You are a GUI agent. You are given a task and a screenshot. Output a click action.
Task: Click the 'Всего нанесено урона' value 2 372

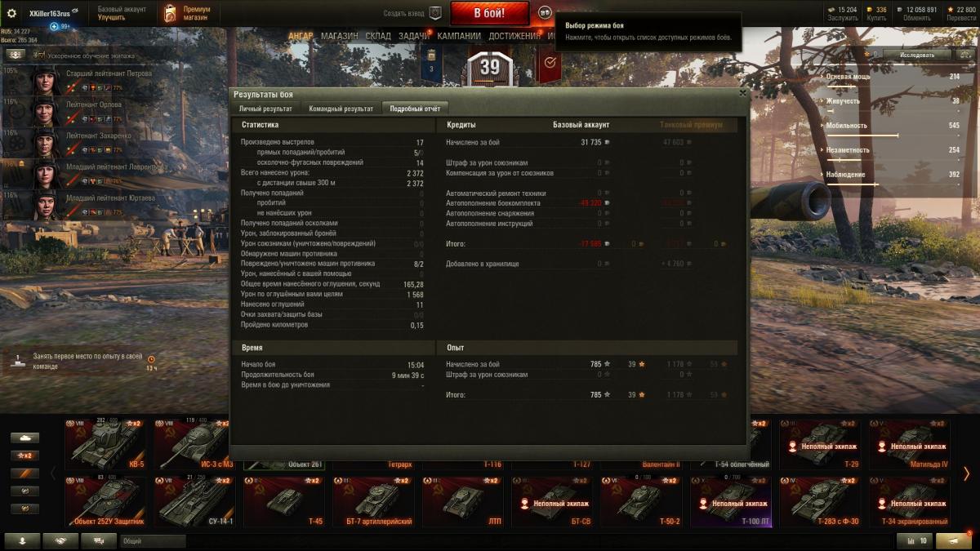(415, 173)
